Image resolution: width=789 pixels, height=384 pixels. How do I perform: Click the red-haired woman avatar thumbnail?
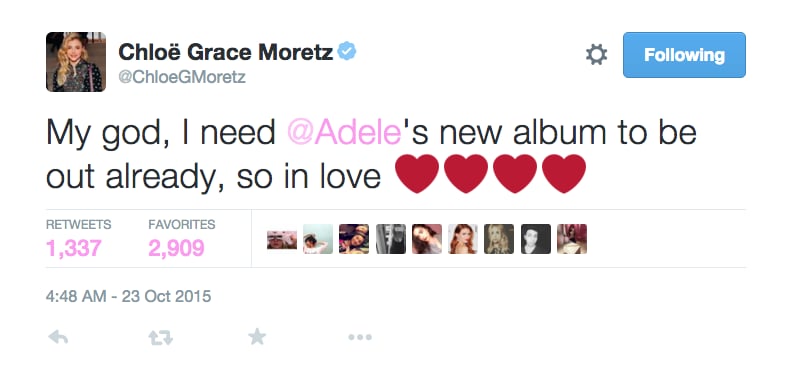point(463,239)
